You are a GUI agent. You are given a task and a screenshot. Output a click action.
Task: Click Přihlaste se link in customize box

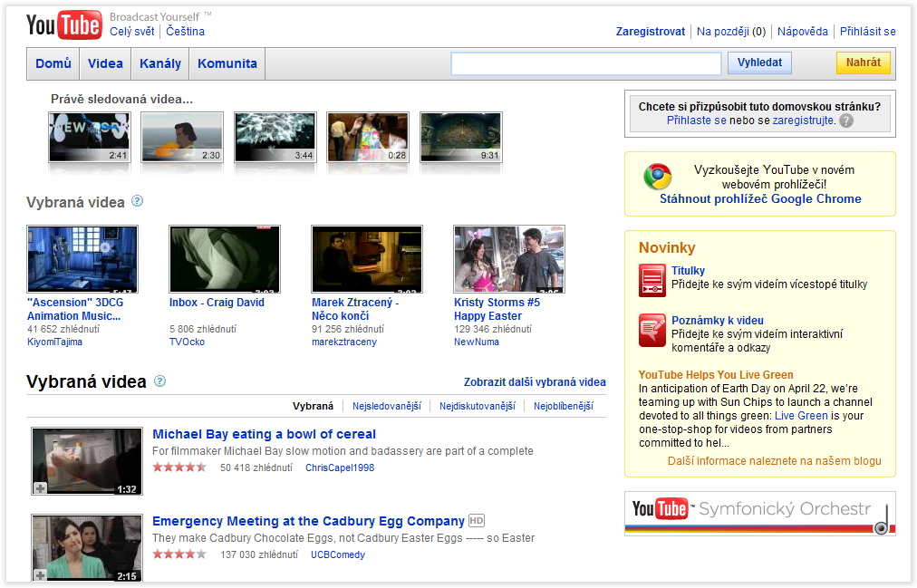pyautogui.click(x=697, y=120)
